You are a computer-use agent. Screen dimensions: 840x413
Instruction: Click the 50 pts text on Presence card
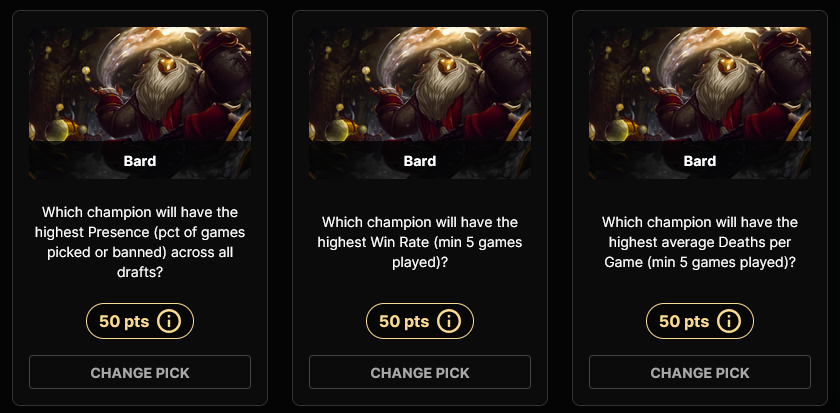click(124, 321)
